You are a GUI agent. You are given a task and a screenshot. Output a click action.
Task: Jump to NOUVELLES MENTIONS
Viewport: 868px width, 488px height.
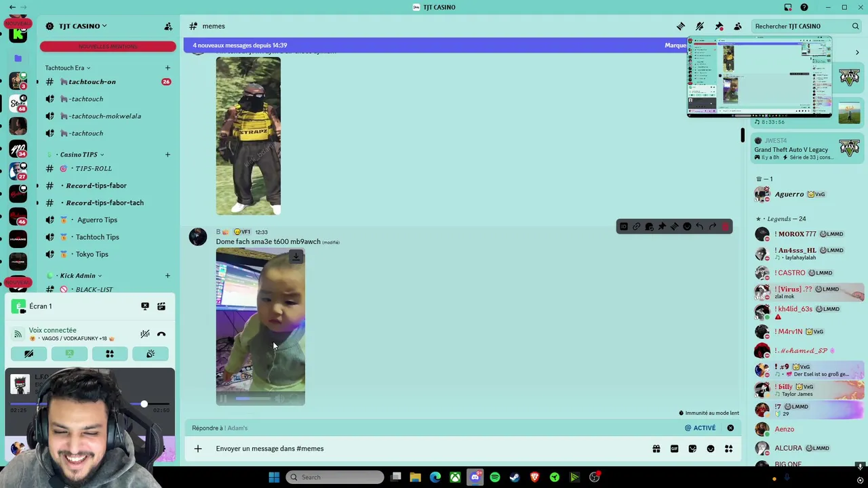point(108,46)
